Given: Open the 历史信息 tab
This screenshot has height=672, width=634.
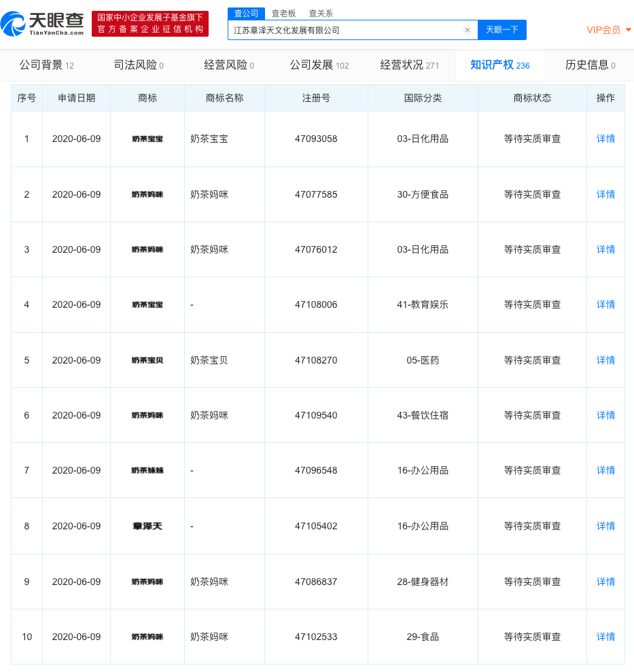Looking at the screenshot, I should pos(590,65).
